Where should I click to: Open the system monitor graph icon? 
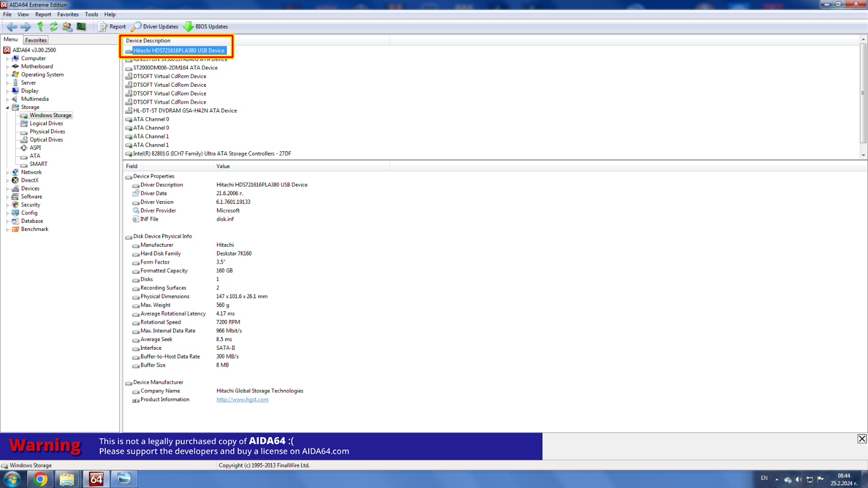pos(81,27)
